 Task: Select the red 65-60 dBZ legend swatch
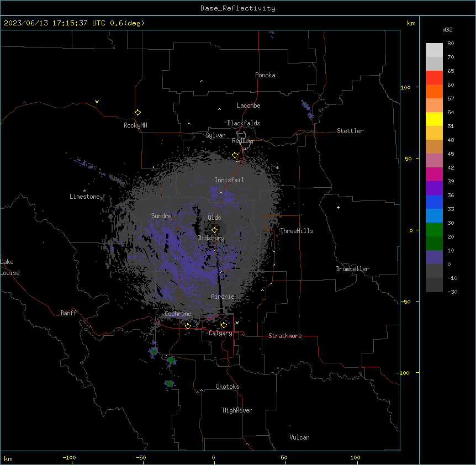[x=434, y=77]
